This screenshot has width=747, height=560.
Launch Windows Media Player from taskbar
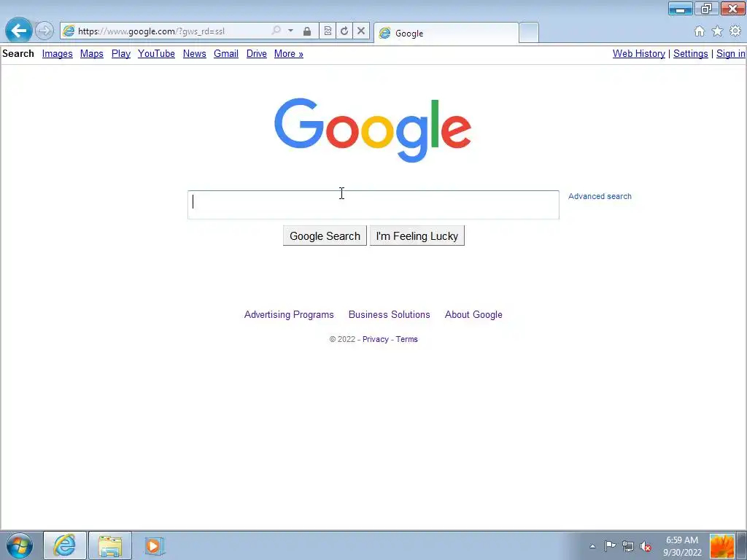click(155, 545)
